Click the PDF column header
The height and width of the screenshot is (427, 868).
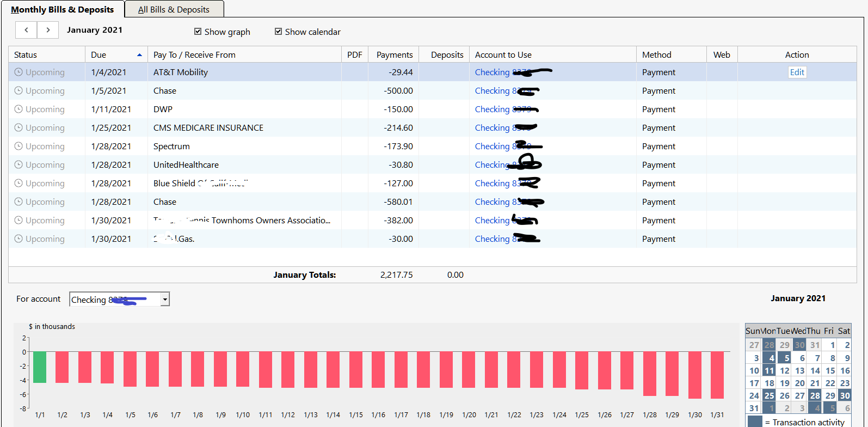355,54
